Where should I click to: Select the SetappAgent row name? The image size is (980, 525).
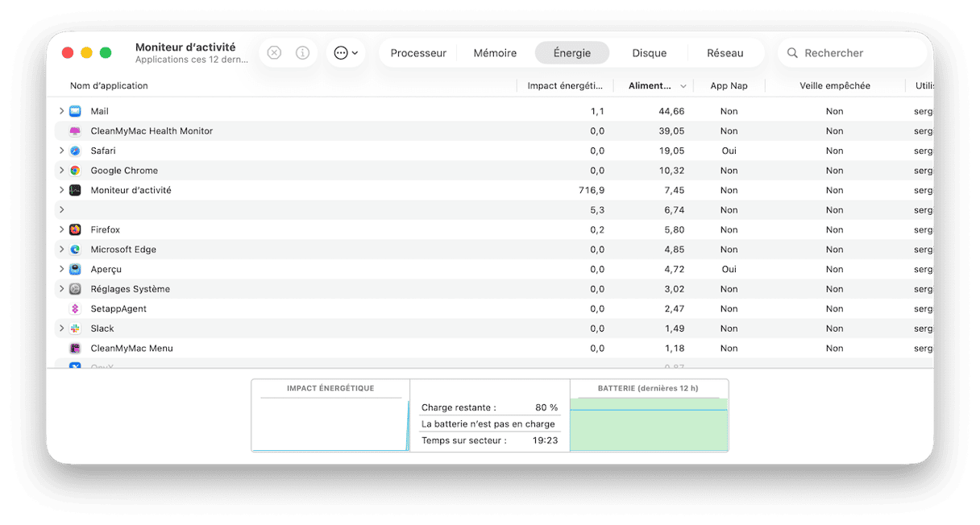click(118, 309)
